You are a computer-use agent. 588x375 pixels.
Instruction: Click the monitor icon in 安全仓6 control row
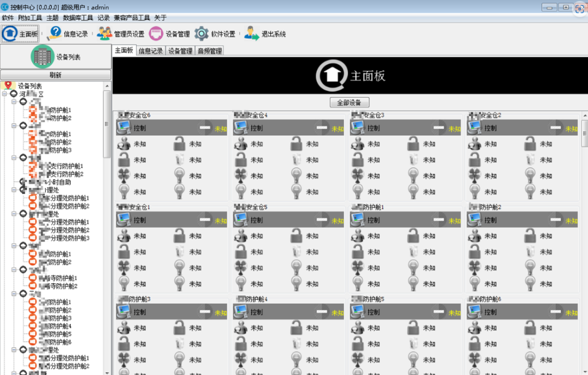pyautogui.click(x=124, y=128)
